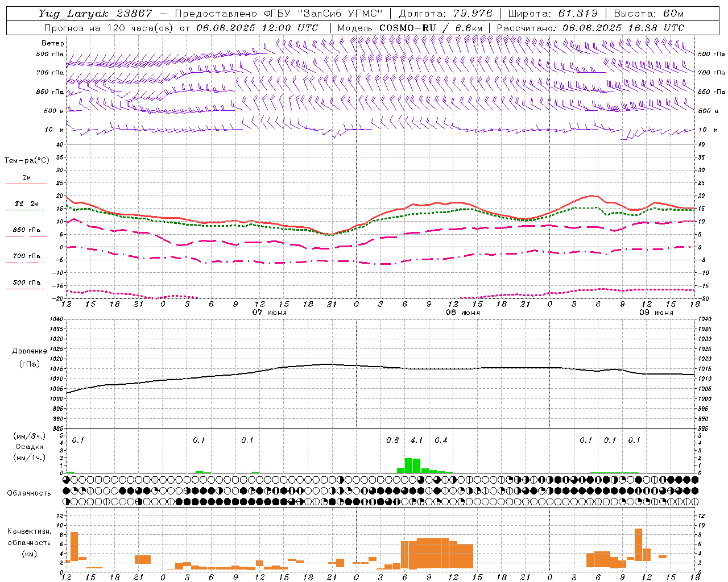Click the '(мм/3ч.)' unit label
The height and width of the screenshot is (582, 728).
pyautogui.click(x=29, y=436)
